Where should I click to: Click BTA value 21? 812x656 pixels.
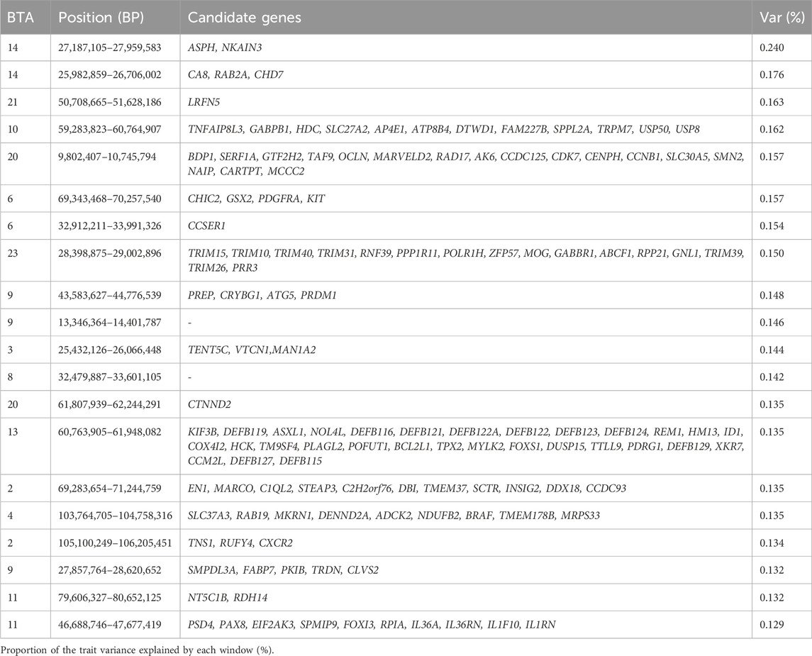pos(13,102)
